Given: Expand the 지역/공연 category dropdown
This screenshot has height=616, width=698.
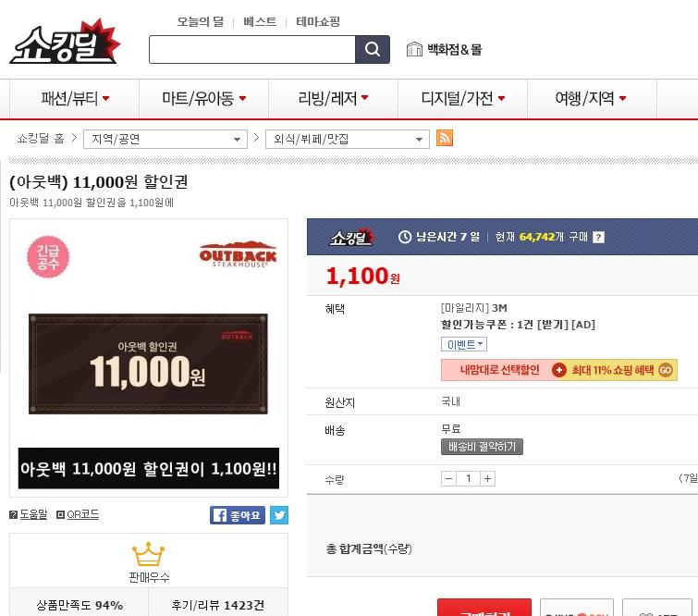Looking at the screenshot, I should (165, 139).
